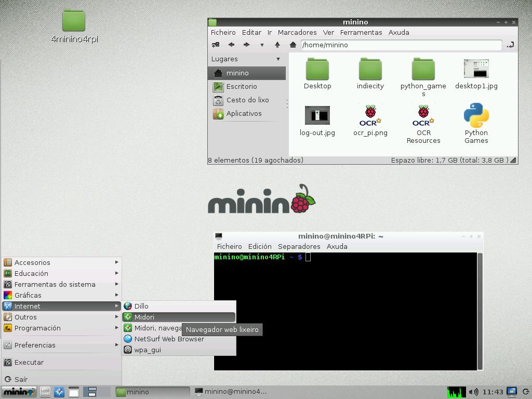
Task: Go to parent folder with up arrow
Action: click(277, 45)
